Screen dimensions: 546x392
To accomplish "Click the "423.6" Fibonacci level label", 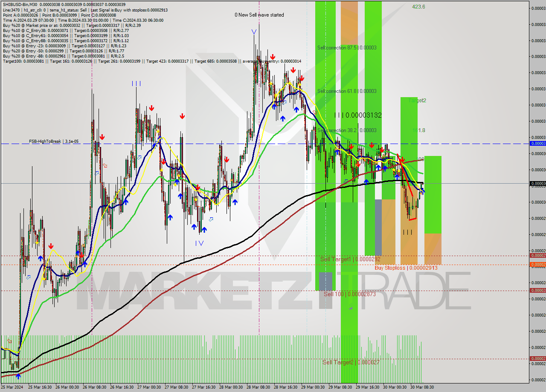I will tap(418, 7).
